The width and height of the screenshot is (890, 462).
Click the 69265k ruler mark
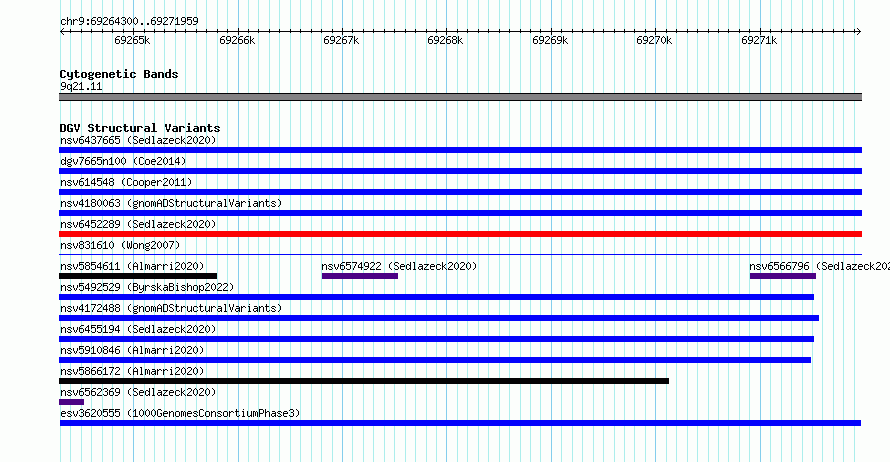(x=132, y=40)
